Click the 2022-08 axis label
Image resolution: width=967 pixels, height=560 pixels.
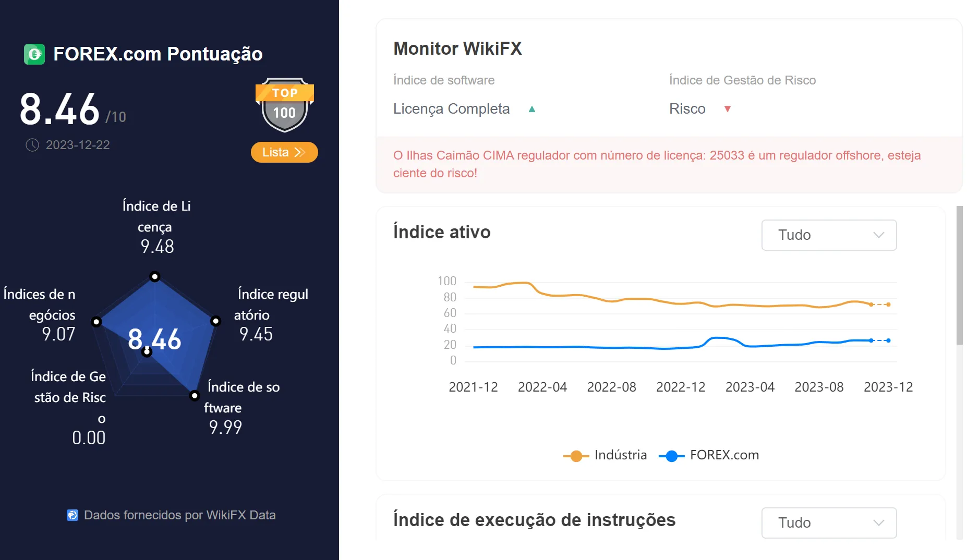coord(611,387)
